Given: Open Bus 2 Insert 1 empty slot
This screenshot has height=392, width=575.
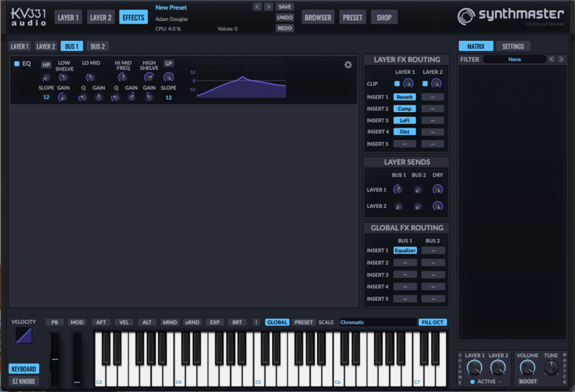Looking at the screenshot, I should (433, 250).
